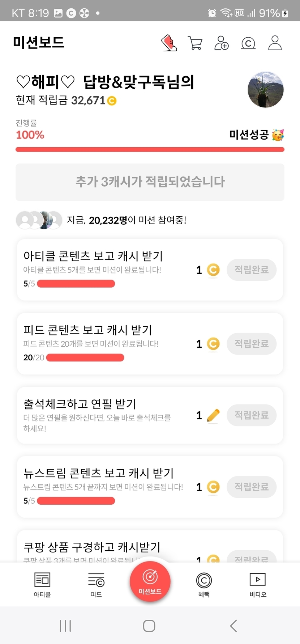Tap the flower profile picture thumbnail
Viewport: 300px width, 644px height.
266,90
